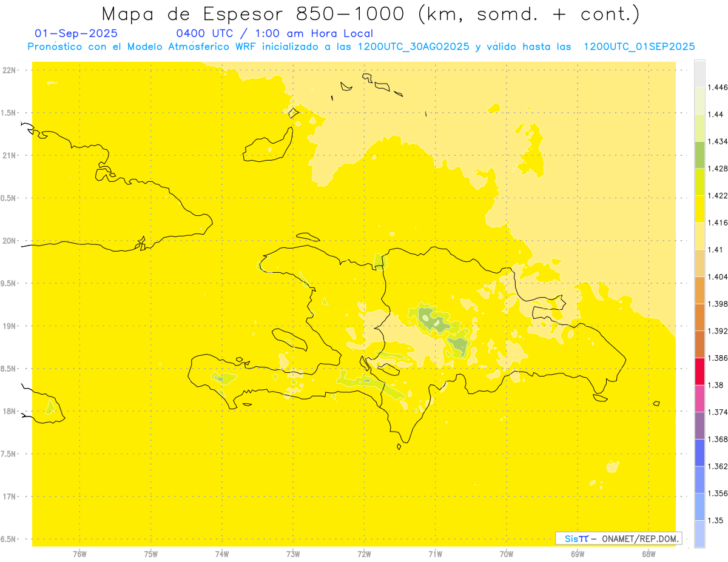
Task: Pick the blue swatch between 1.362 and 1.368
Action: [699, 452]
